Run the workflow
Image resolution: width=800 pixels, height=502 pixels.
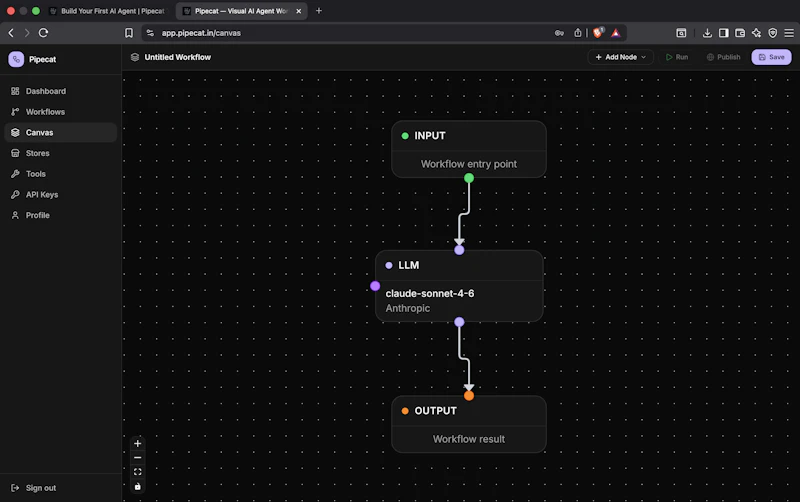point(677,57)
